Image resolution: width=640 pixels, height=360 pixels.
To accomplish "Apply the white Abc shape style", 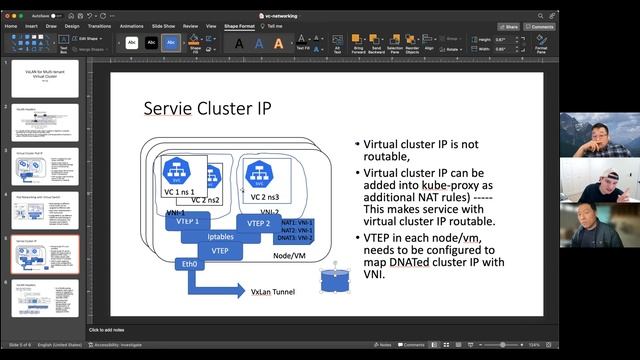I will pos(131,43).
